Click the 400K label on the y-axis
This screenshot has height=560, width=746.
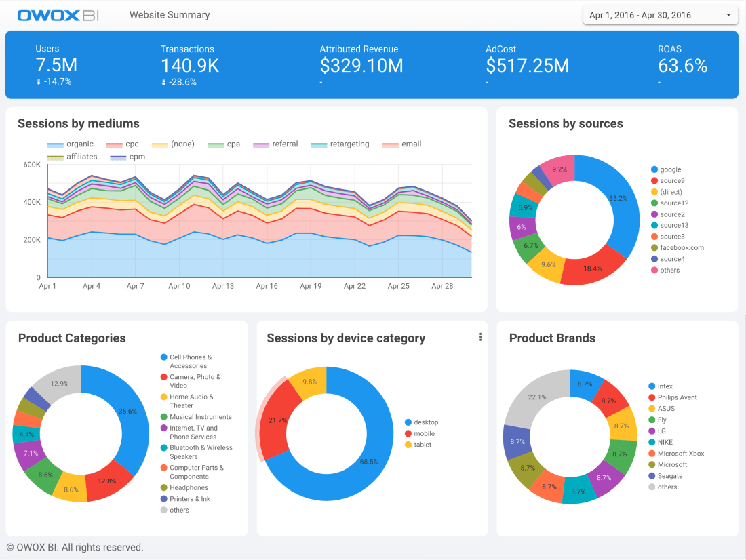coord(32,202)
